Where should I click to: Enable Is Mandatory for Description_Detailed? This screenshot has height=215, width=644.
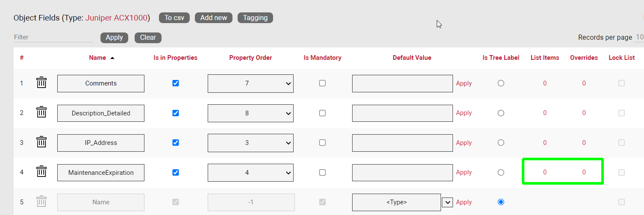tap(322, 113)
